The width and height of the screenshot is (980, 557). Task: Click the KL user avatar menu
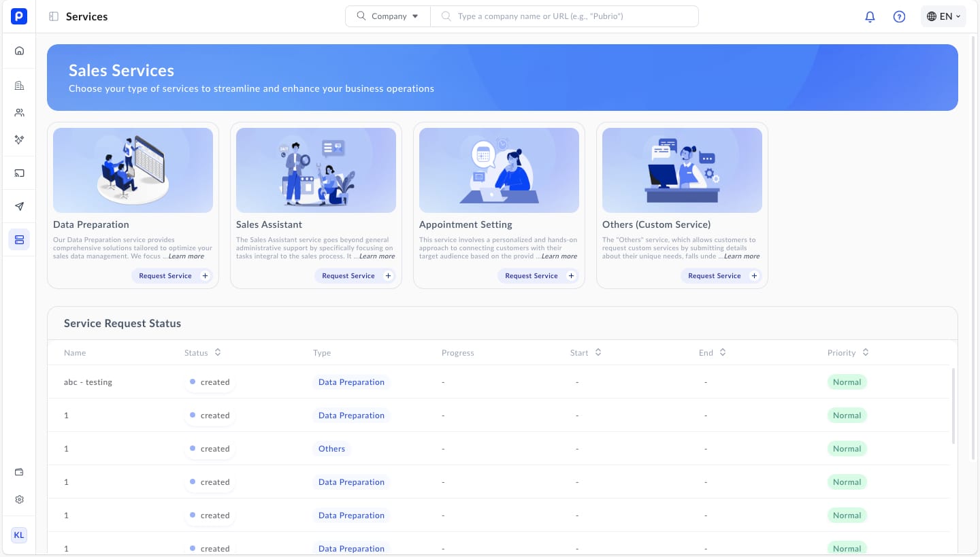tap(19, 535)
